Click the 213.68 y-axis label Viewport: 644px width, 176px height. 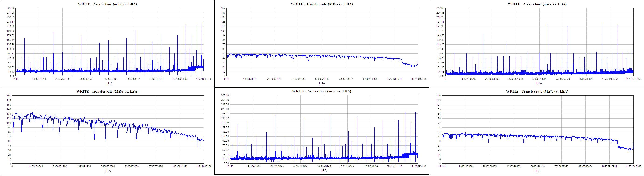point(10,26)
